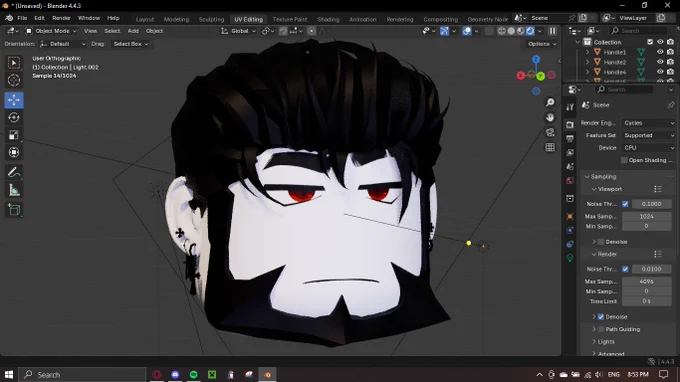Image resolution: width=680 pixels, height=382 pixels.
Task: Enable Open Shading Language checkbox
Action: pos(624,160)
